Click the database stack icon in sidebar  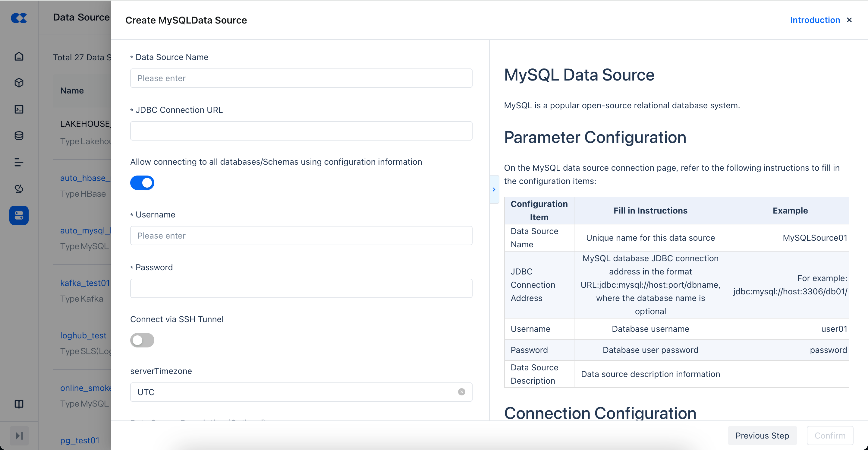pos(19,136)
